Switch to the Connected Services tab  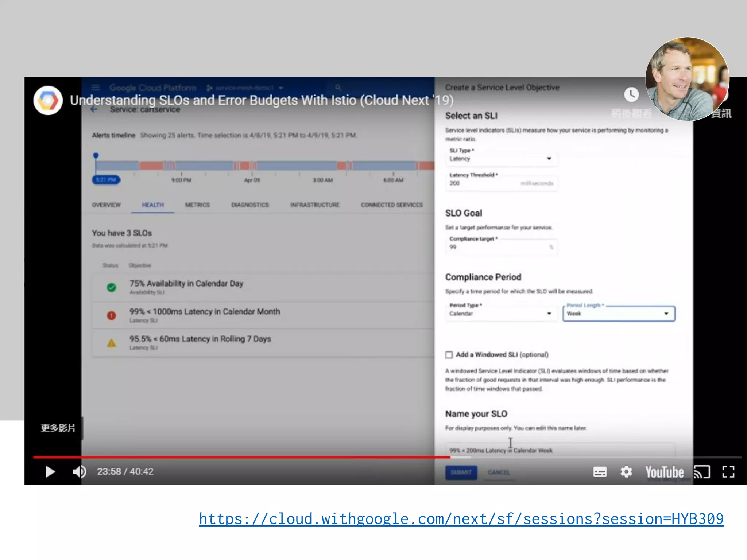point(392,205)
